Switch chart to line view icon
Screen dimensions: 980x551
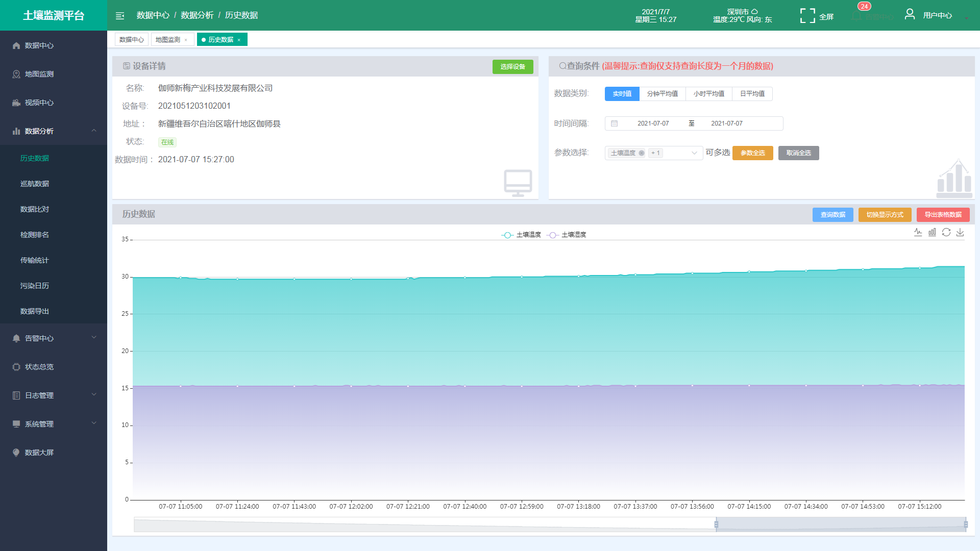[918, 232]
